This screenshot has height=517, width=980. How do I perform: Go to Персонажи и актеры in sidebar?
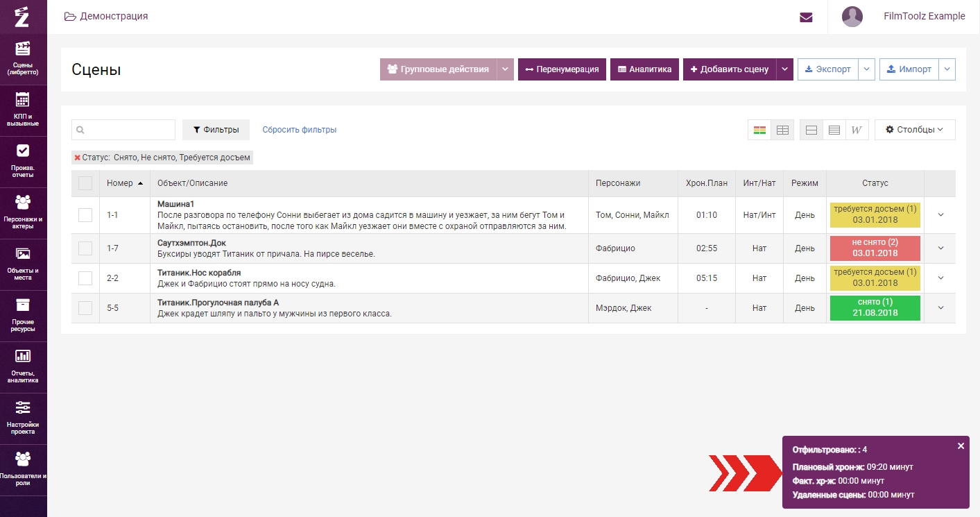[x=23, y=212]
